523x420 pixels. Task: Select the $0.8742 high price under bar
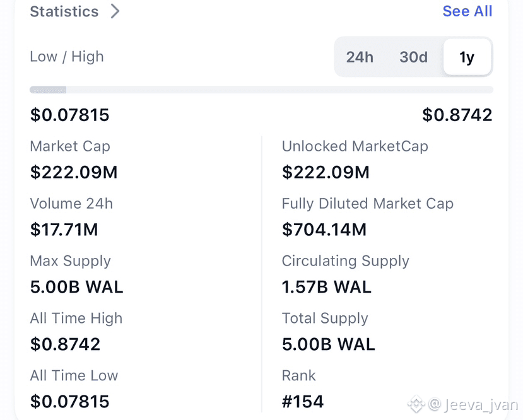pyautogui.click(x=457, y=115)
